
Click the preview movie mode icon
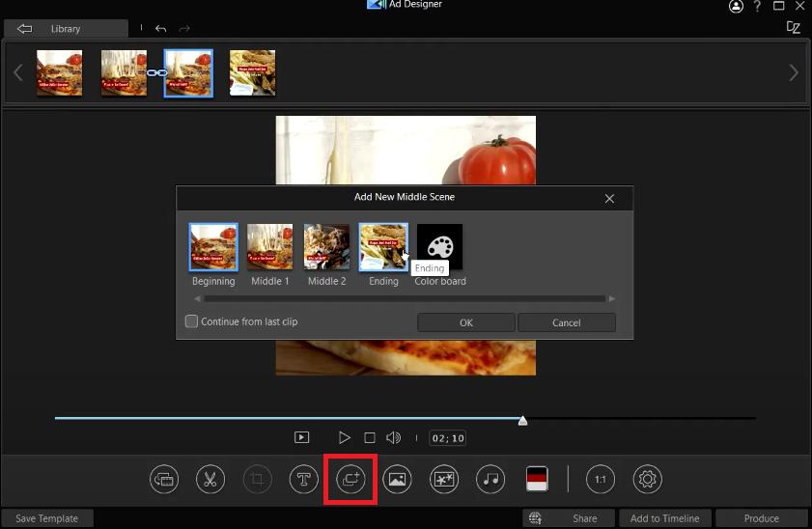[x=301, y=438]
